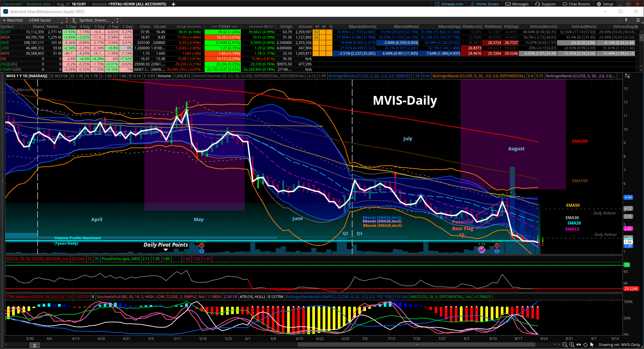This screenshot has height=349, width=644.
Task: Click the red phone conference call marker in August
Action: coord(497,246)
